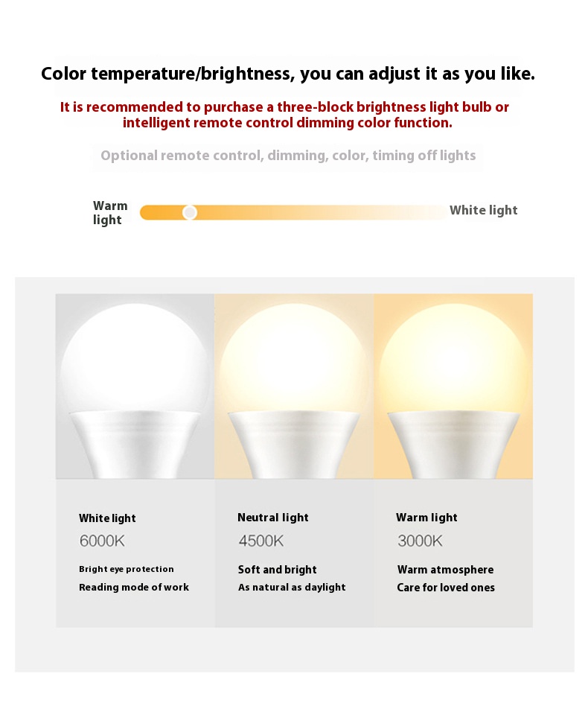Click "White light" label right of slider
The image size is (588, 709).
tap(483, 210)
